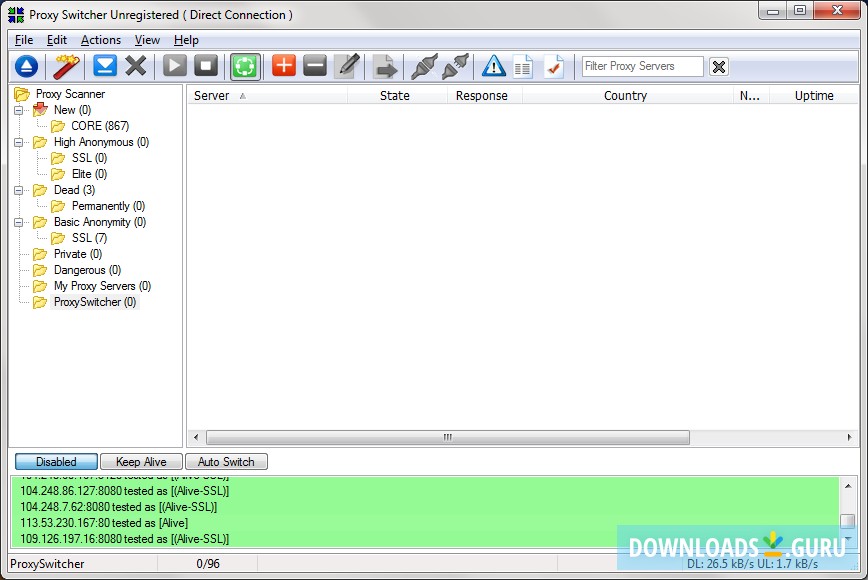Sort by the Country column header

click(x=627, y=96)
